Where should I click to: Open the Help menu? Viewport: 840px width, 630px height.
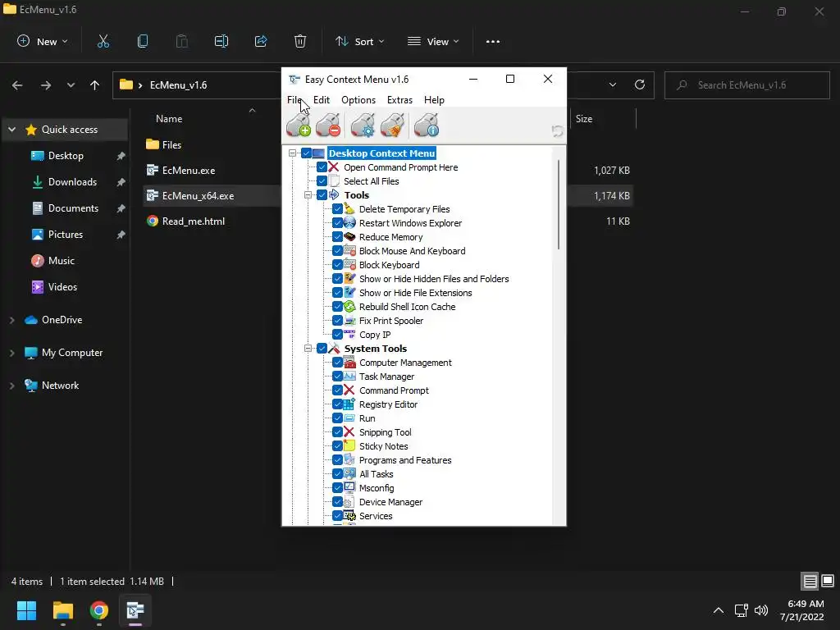click(x=434, y=100)
